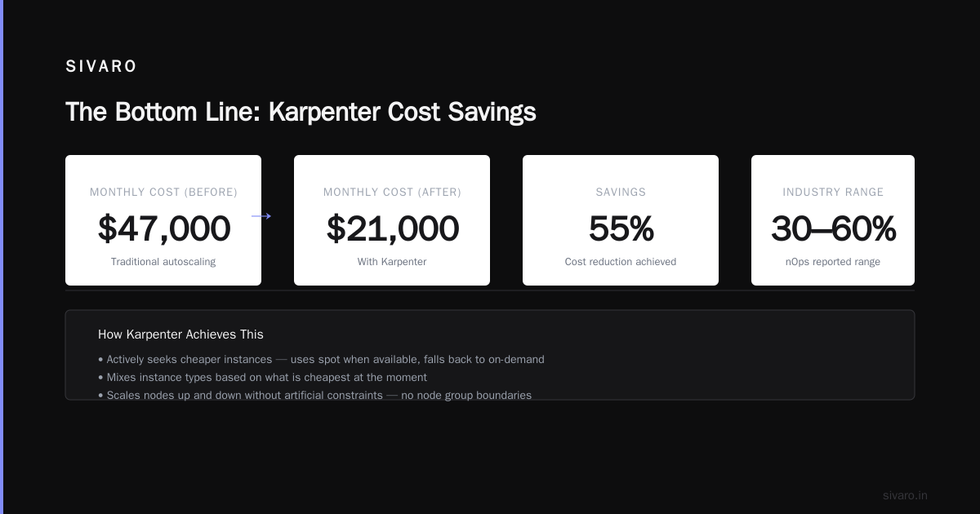Click the 'With Karpenter' caption
This screenshot has height=514, width=980.
click(x=392, y=262)
